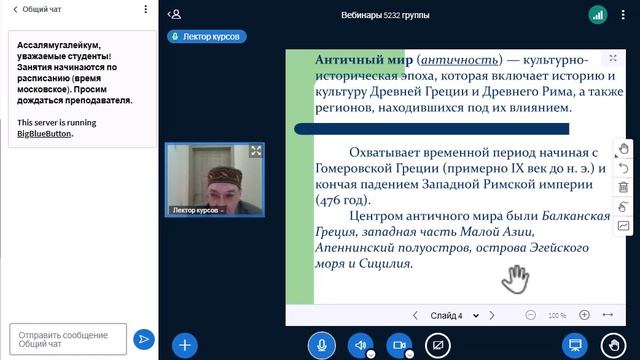Toggle webcam sharing
640x360 pixels.
(x=398, y=345)
